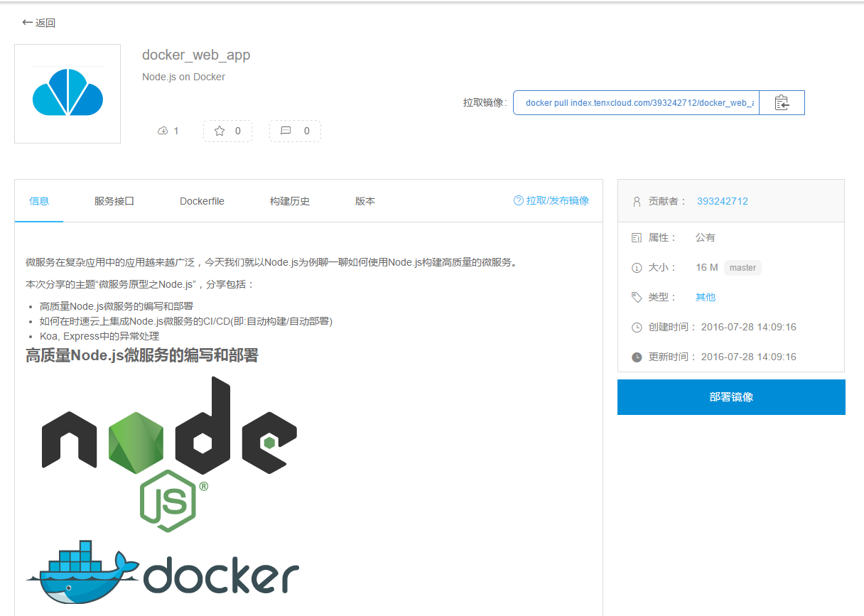Click the contributor person icon
The height and width of the screenshot is (616, 864).
tap(637, 201)
